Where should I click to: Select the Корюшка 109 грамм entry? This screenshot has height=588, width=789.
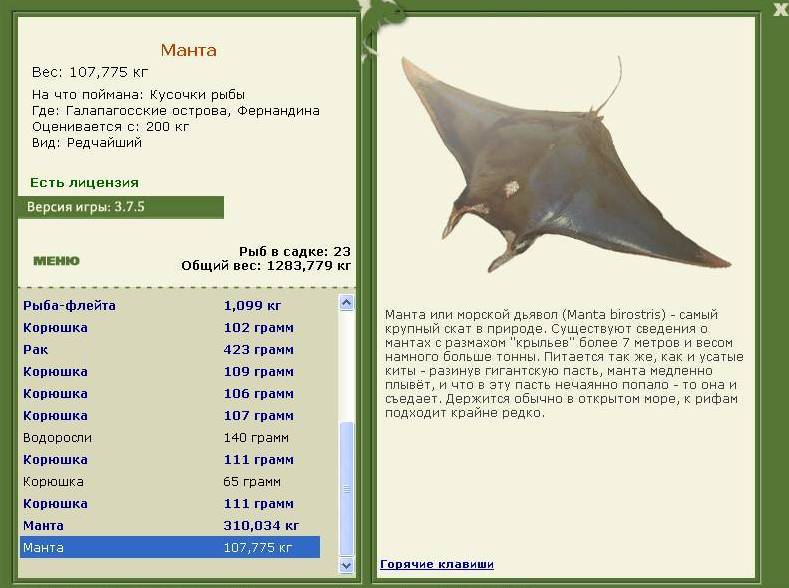170,372
